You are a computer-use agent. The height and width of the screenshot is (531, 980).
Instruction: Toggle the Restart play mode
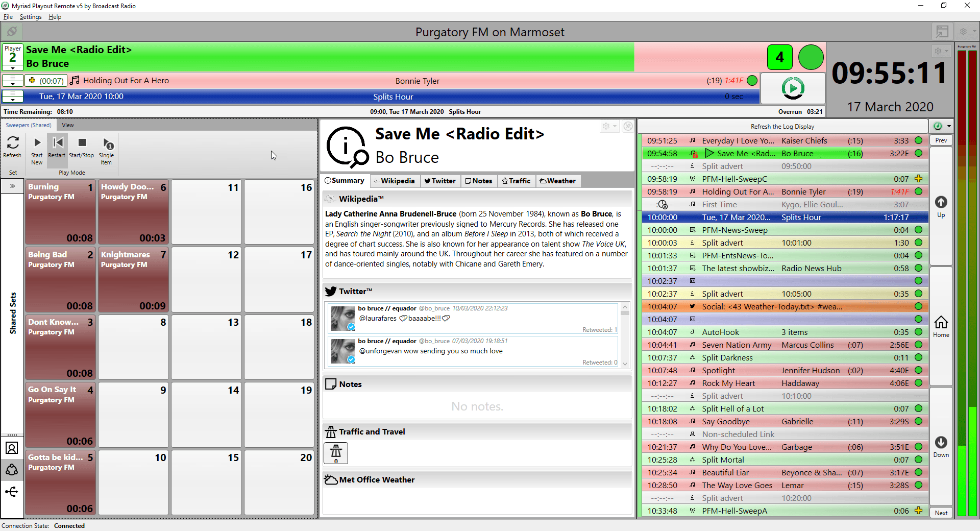coord(57,150)
